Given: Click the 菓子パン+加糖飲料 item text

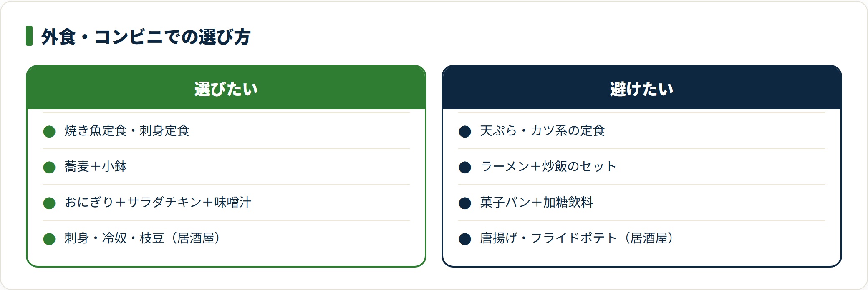Looking at the screenshot, I should (x=537, y=202).
